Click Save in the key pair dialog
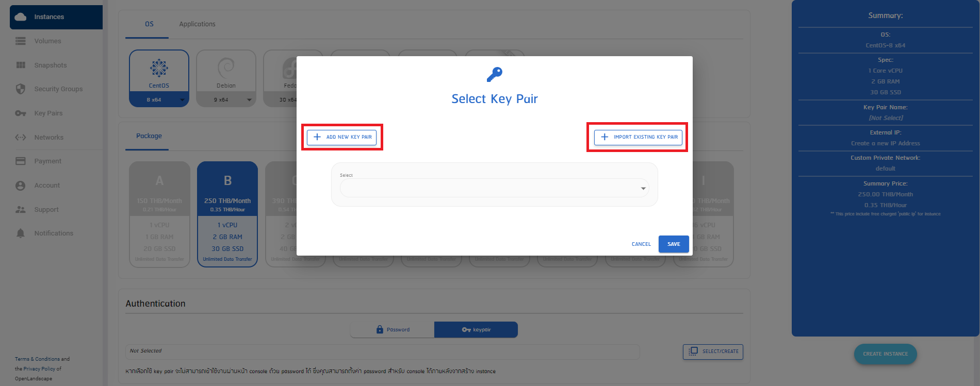The width and height of the screenshot is (980, 386). 674,244
